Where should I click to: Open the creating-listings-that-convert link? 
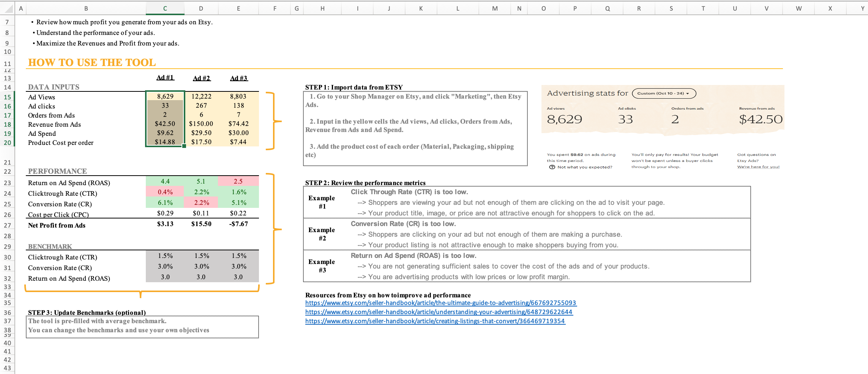coord(435,321)
